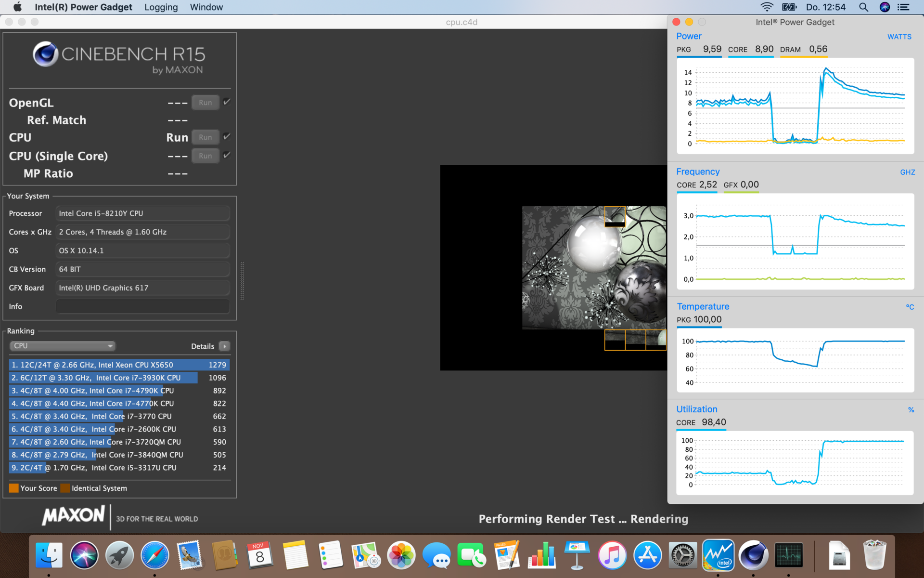
Task: Toggle the CPU test checkbox
Action: (227, 137)
